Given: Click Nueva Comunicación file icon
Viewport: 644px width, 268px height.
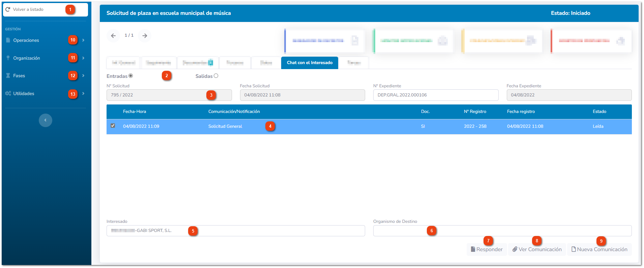Looking at the screenshot, I should 574,249.
